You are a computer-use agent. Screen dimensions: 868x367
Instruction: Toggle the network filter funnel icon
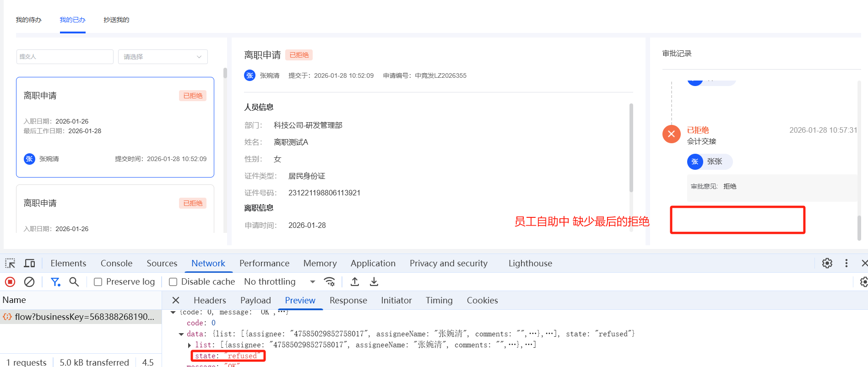[x=55, y=282]
